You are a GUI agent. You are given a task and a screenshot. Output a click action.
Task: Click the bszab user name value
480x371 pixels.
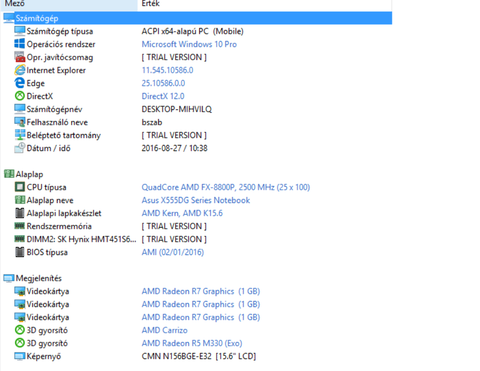point(152,122)
